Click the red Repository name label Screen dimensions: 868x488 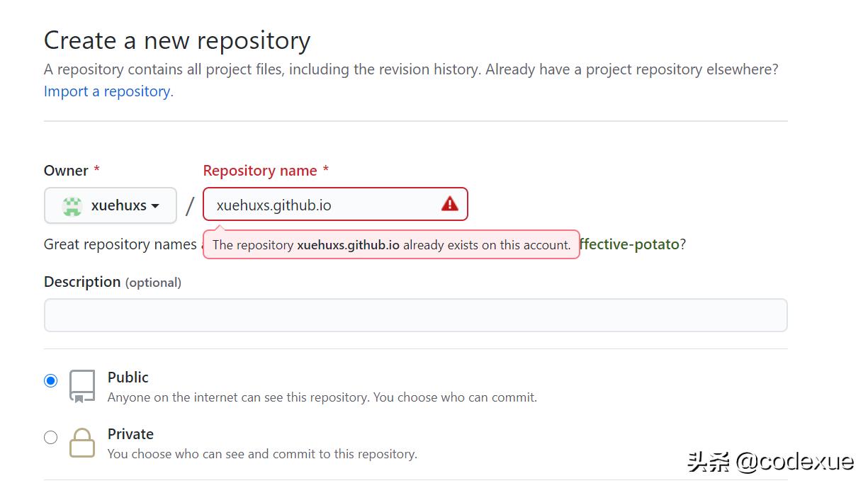260,171
